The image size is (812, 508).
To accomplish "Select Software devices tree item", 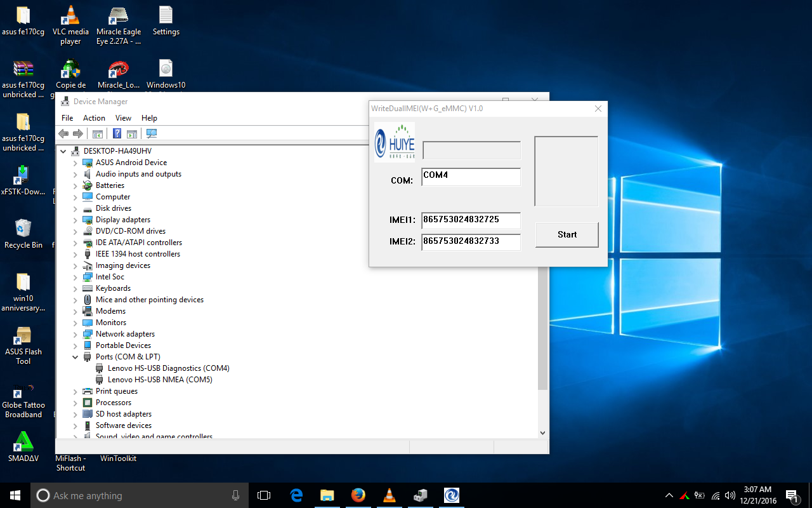I will tap(124, 425).
